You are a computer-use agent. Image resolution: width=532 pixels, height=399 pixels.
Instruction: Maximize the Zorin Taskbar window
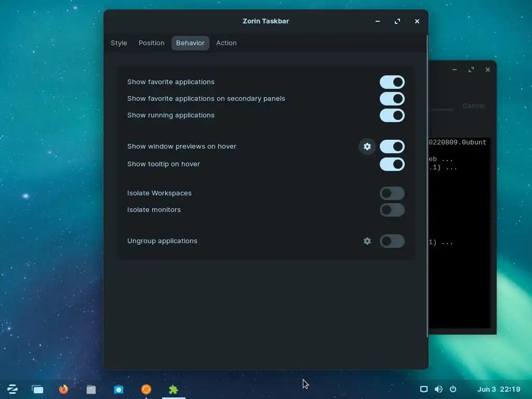tap(397, 21)
